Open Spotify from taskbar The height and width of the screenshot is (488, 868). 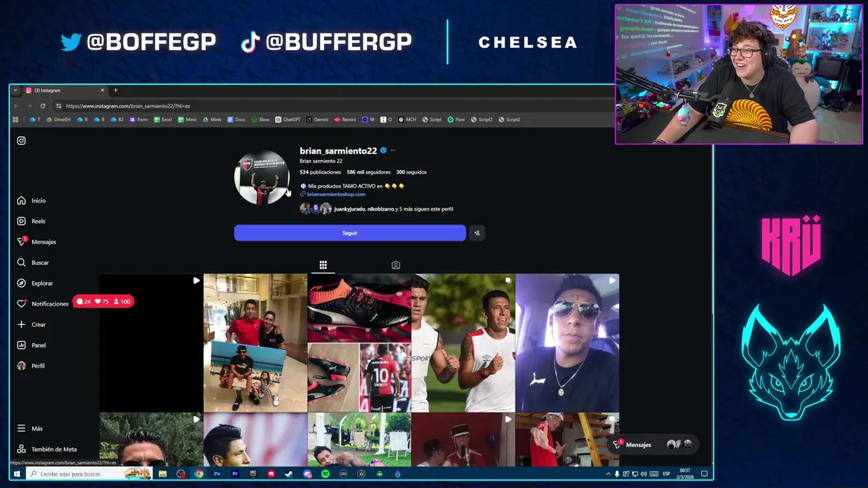coord(325,474)
